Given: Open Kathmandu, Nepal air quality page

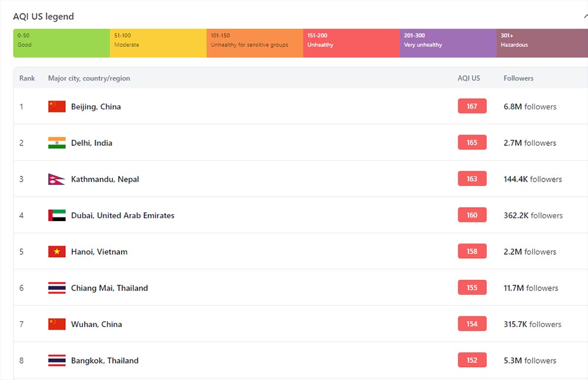Looking at the screenshot, I should point(105,179).
